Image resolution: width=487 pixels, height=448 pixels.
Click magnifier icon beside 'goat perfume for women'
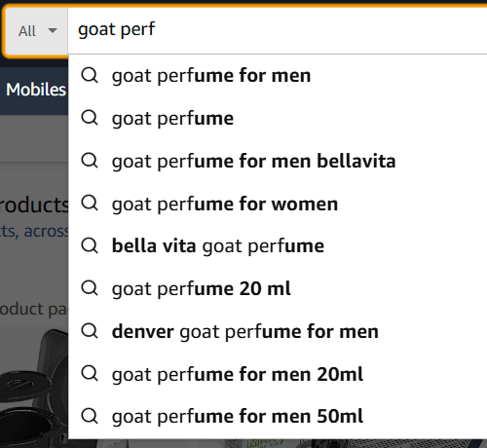pyautogui.click(x=90, y=204)
